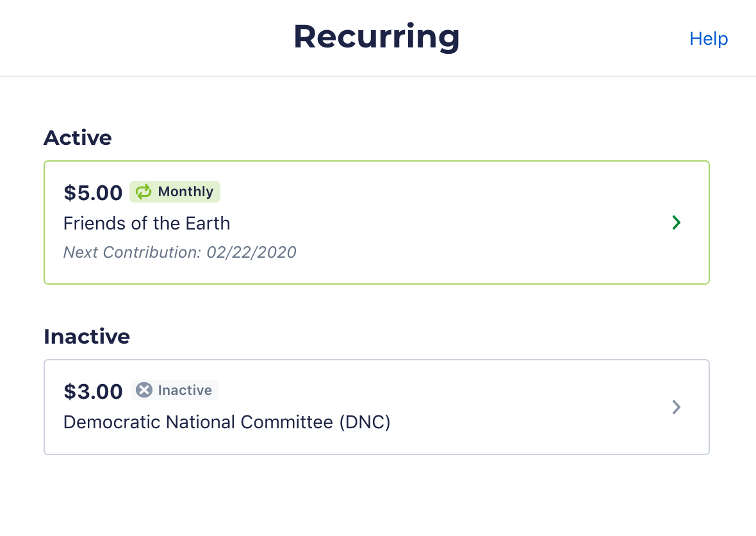Click the Inactive section heading
This screenshot has height=536, width=756.
86,337
